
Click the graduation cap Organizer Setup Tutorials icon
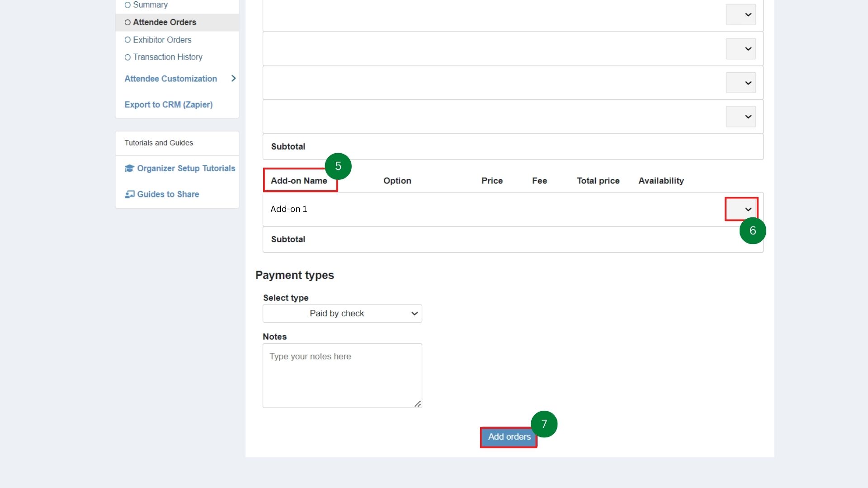pyautogui.click(x=129, y=168)
